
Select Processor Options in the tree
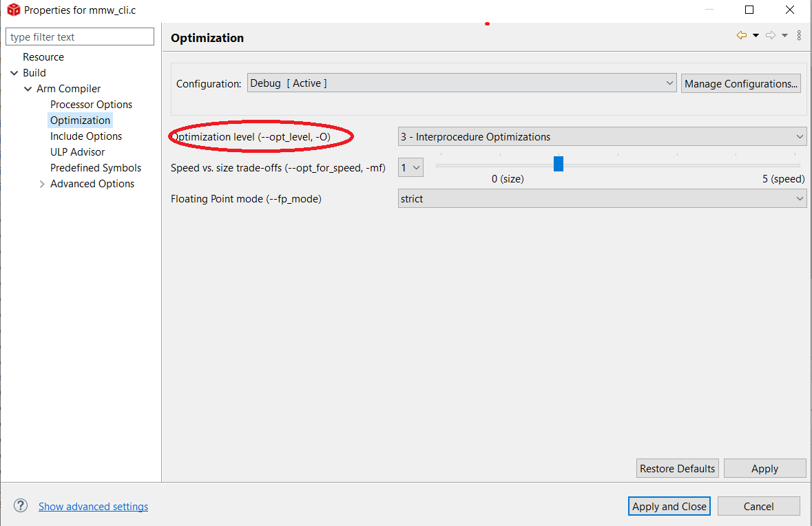(91, 105)
